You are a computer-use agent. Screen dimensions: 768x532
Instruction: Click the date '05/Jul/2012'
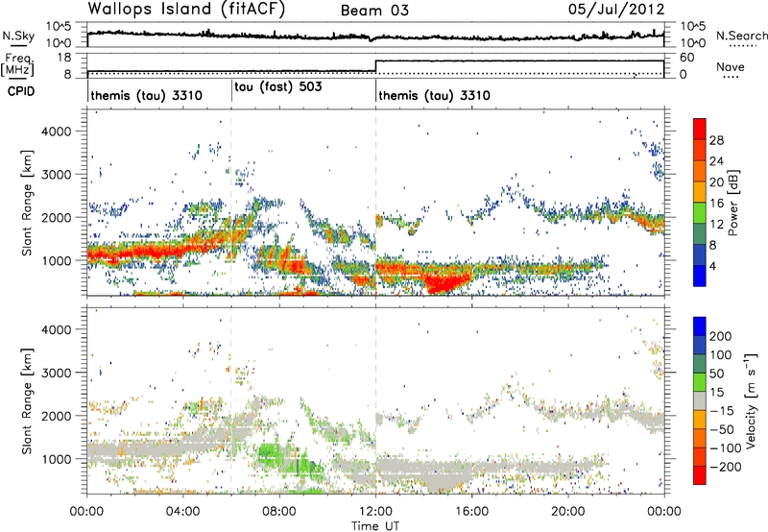616,10
